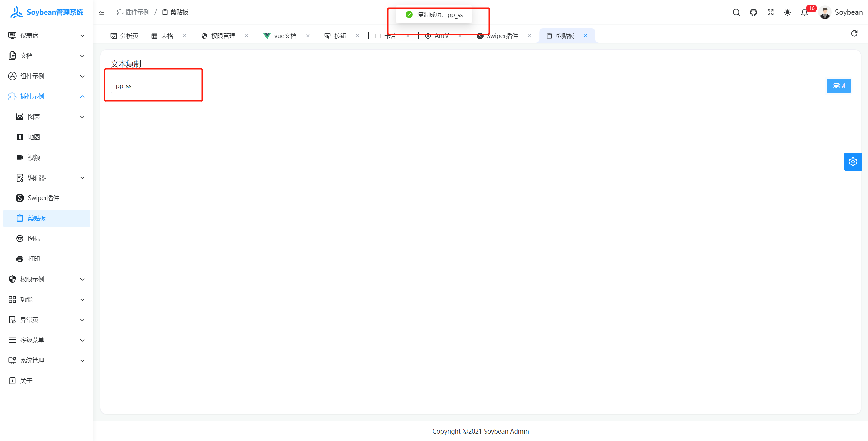This screenshot has width=868, height=441.
Task: Expand the 权限示例 menu
Action: (x=46, y=279)
